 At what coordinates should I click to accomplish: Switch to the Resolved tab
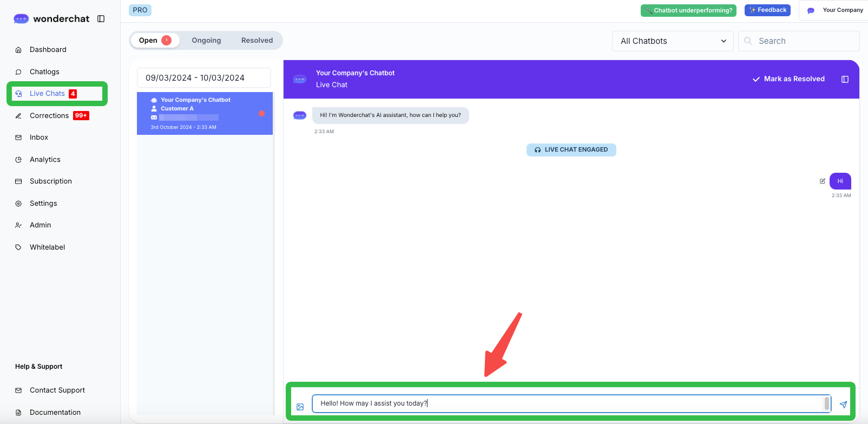pos(257,41)
